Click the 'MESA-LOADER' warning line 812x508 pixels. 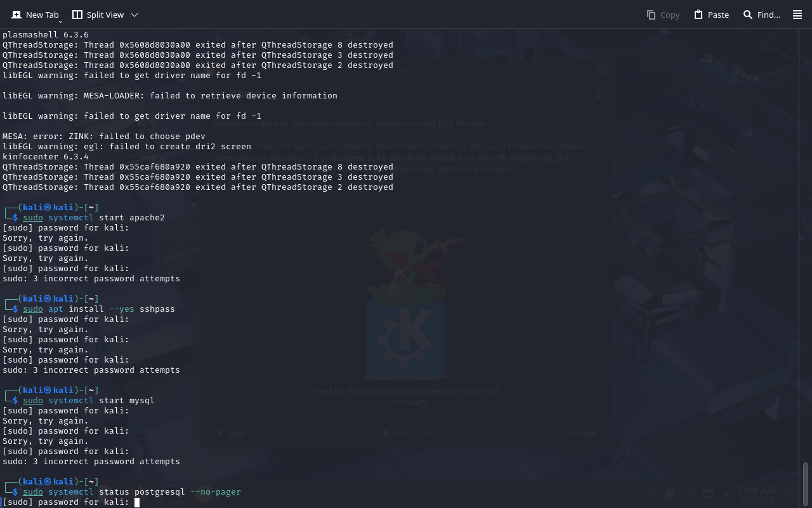170,96
